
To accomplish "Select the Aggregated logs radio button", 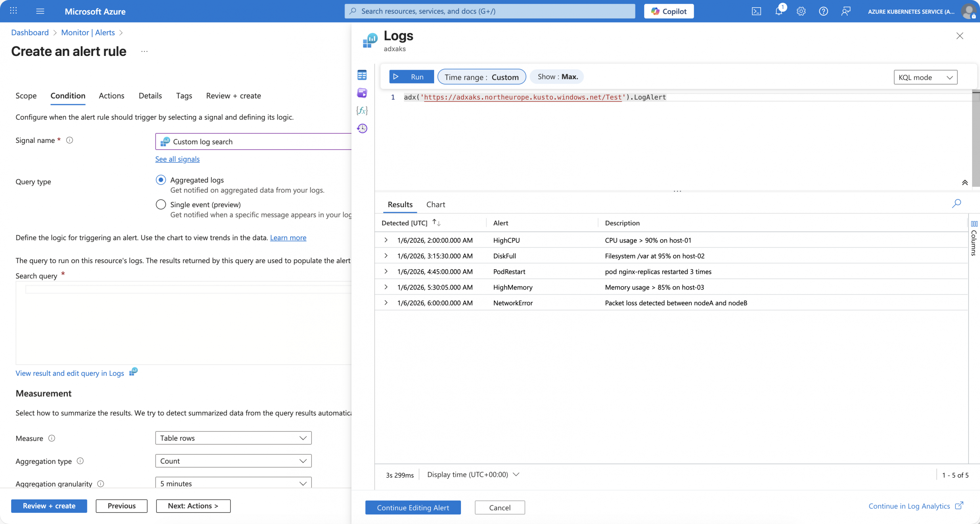I will (x=161, y=180).
